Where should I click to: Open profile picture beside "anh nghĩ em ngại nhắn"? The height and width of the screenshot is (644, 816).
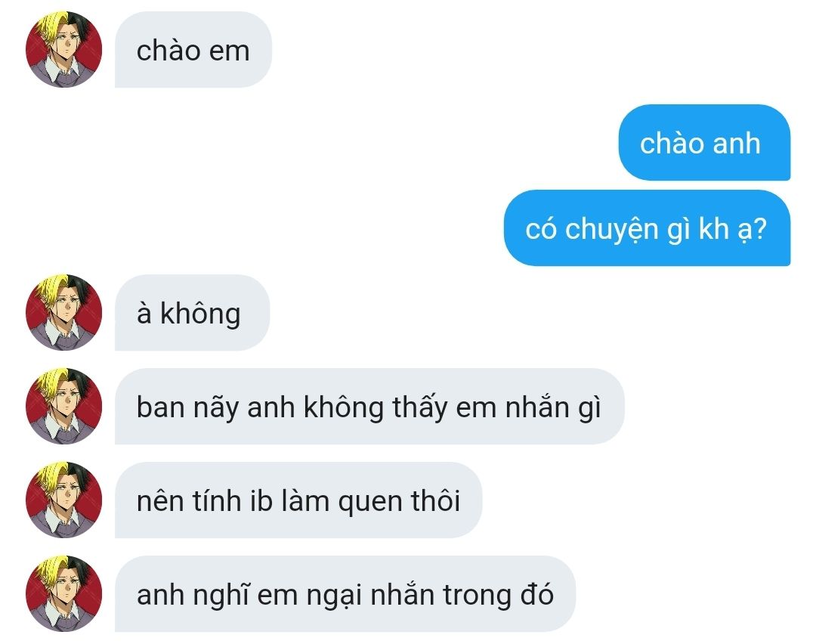pyautogui.click(x=63, y=593)
